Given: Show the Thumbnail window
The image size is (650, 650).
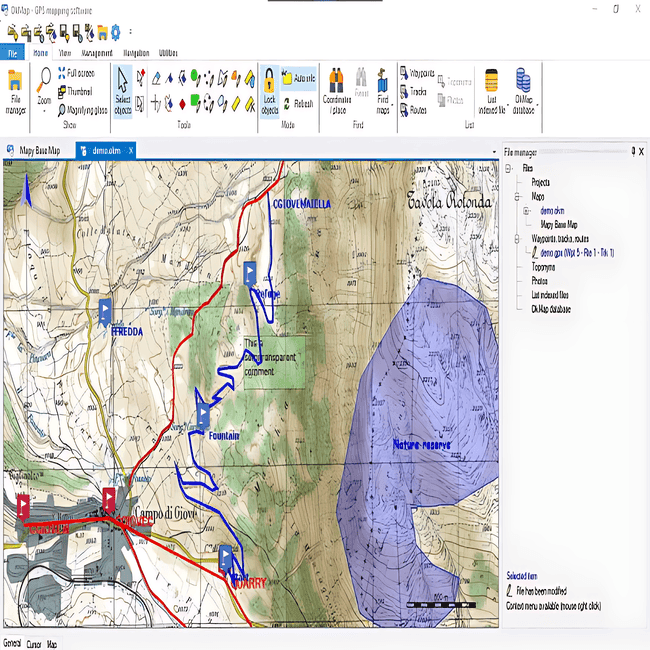Looking at the screenshot, I should (75, 92).
